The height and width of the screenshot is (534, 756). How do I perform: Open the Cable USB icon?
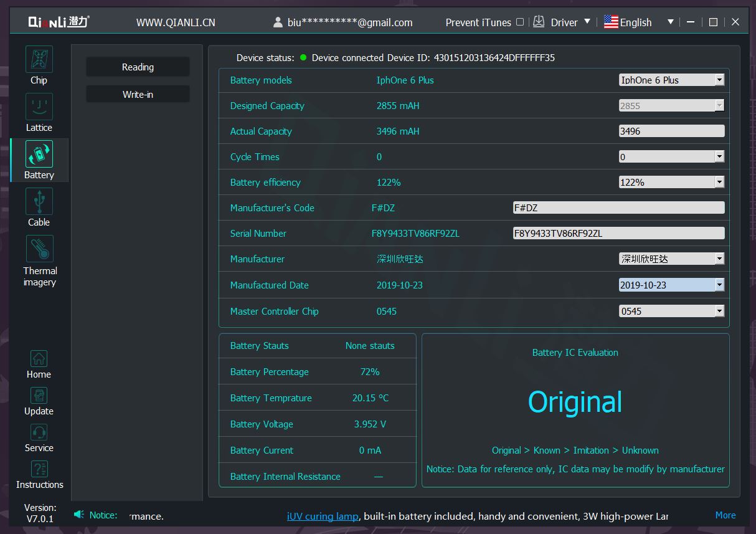point(39,202)
